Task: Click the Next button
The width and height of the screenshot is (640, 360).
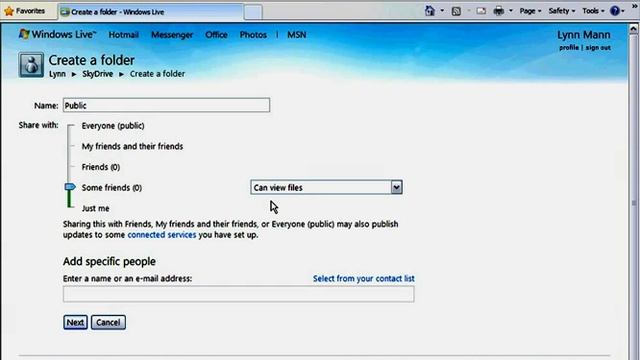Action: (76, 322)
